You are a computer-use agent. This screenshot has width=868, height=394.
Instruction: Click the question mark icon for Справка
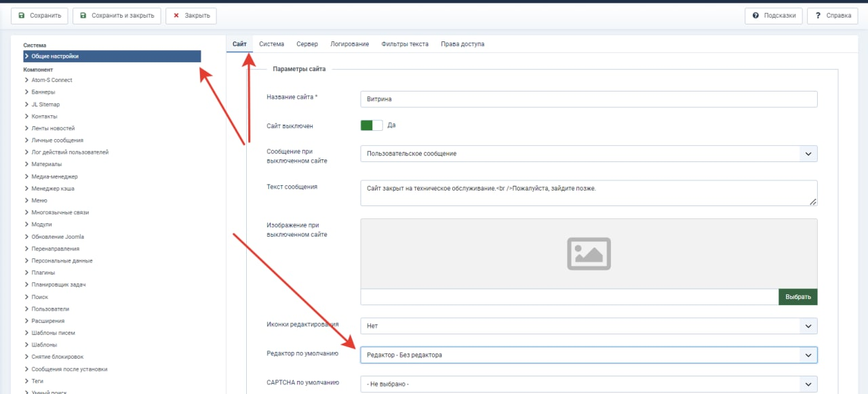(x=818, y=16)
